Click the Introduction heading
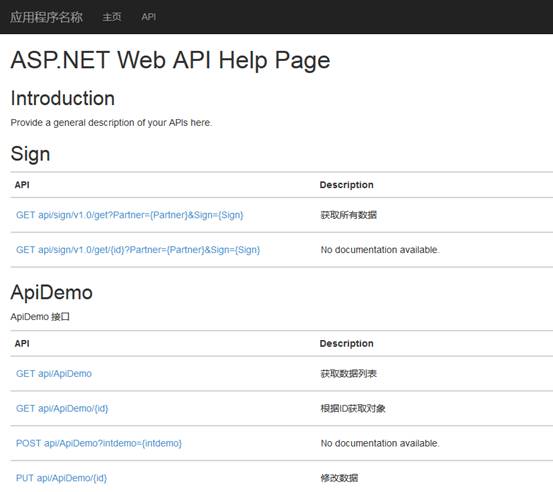This screenshot has width=553, height=492. coord(63,98)
